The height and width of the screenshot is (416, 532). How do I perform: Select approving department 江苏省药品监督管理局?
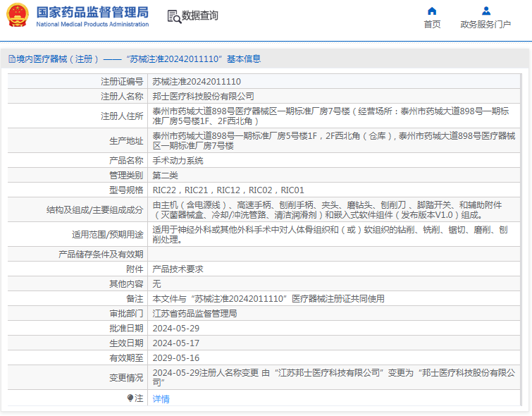pos(194,314)
